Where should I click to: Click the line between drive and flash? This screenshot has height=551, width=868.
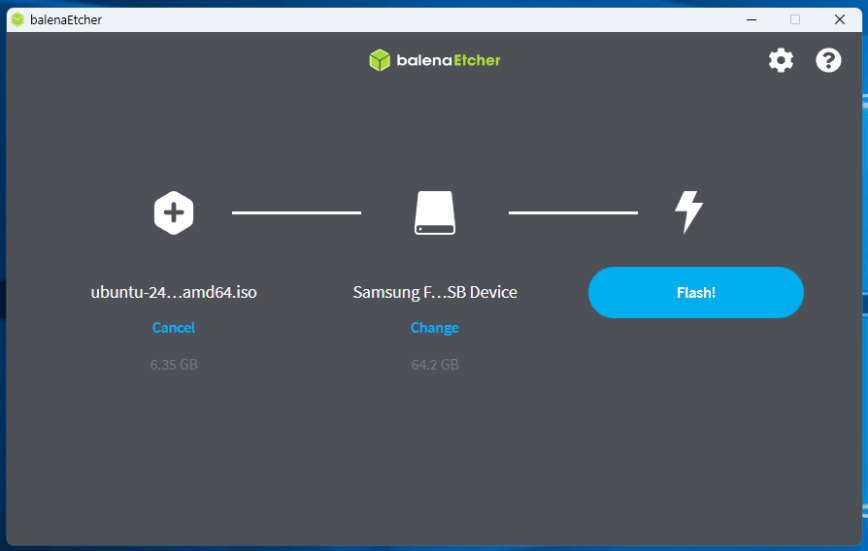pyautogui.click(x=573, y=212)
